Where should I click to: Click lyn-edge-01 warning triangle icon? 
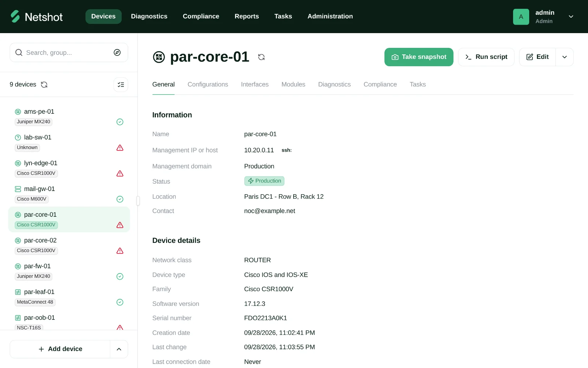point(120,173)
